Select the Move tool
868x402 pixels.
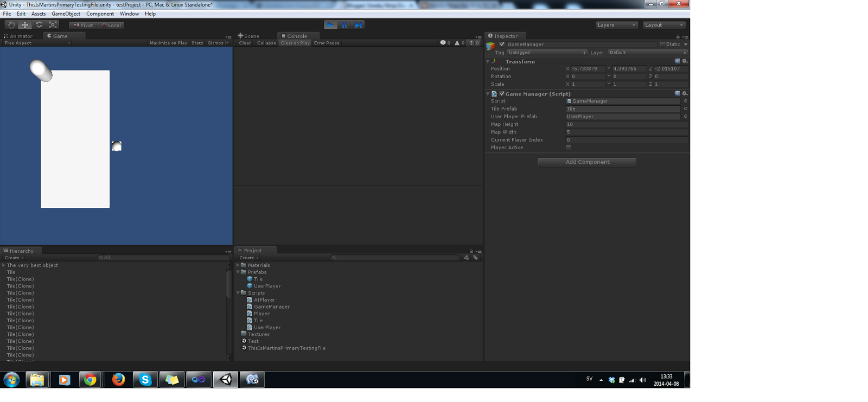pyautogui.click(x=25, y=25)
